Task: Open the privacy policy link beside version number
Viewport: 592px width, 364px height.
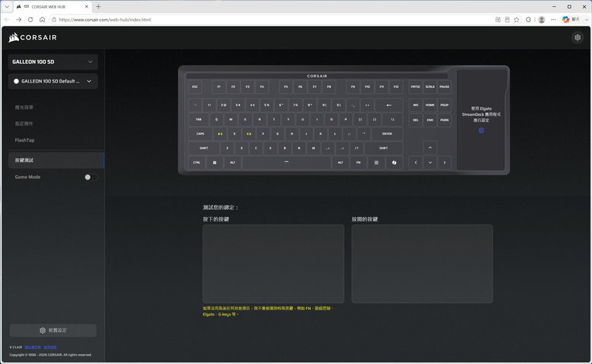Action: pyautogui.click(x=33, y=347)
